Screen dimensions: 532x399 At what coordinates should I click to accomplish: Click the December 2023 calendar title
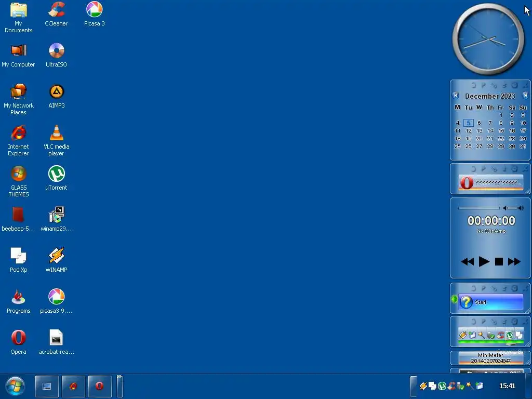490,96
